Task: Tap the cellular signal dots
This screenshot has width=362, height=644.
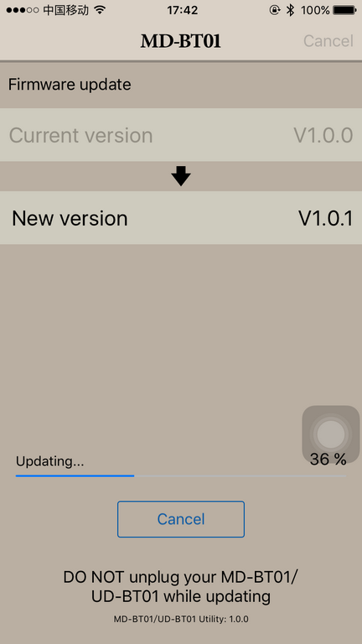Action: click(x=23, y=10)
